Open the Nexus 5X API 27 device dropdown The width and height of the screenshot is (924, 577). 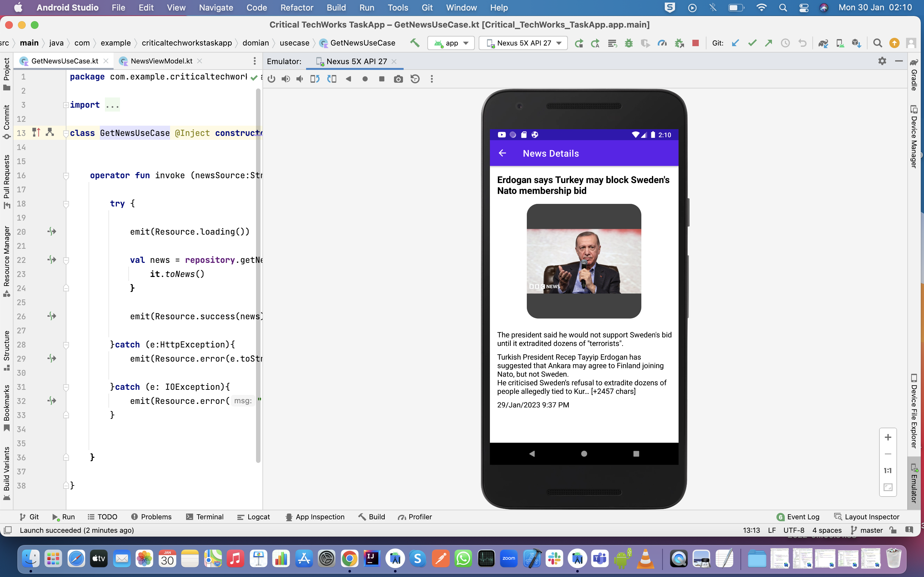pos(523,43)
